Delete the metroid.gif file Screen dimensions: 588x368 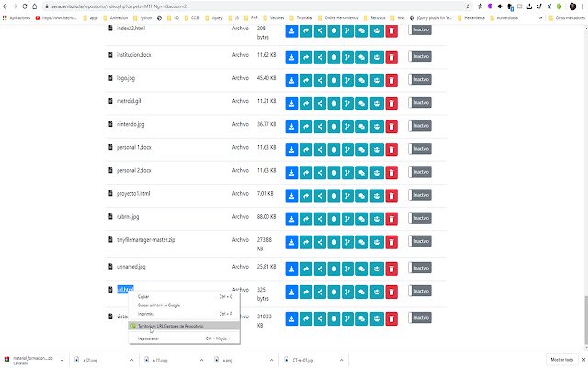391,104
